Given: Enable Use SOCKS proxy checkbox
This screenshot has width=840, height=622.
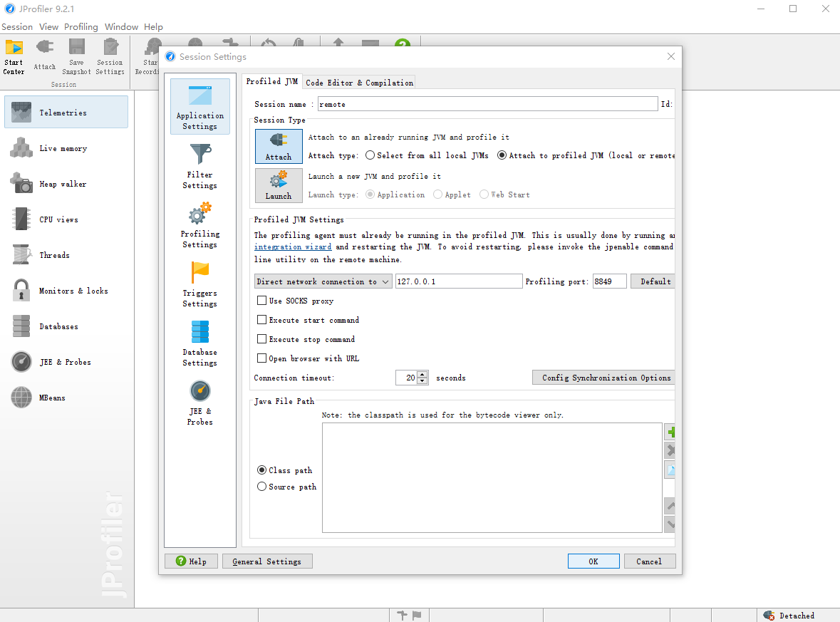Looking at the screenshot, I should (261, 301).
